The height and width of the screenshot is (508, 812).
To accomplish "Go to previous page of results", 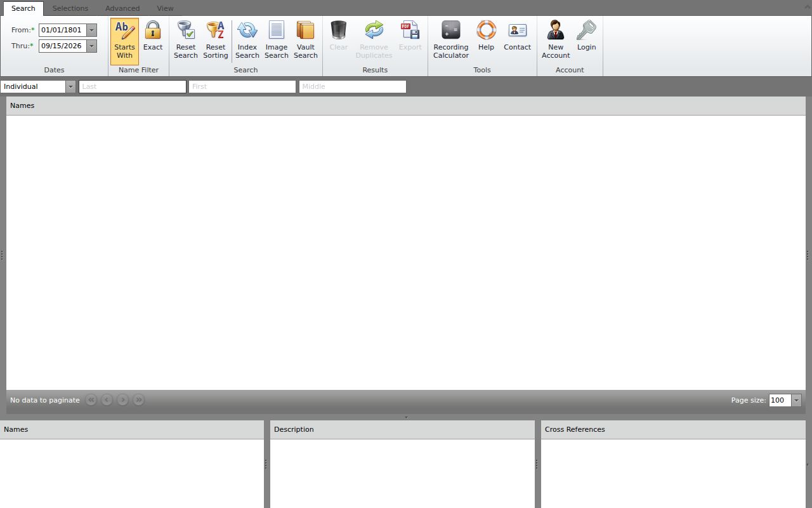I will (x=107, y=400).
